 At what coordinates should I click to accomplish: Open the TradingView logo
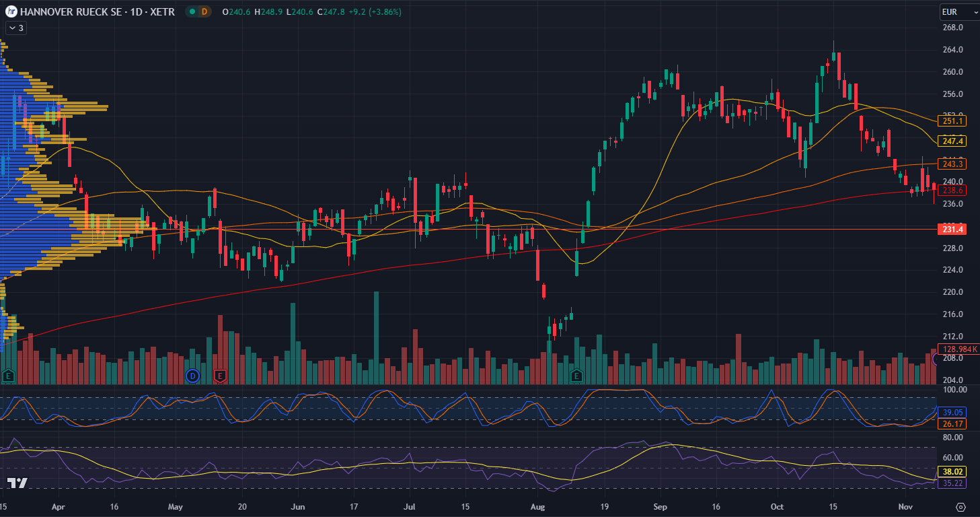tap(17, 483)
